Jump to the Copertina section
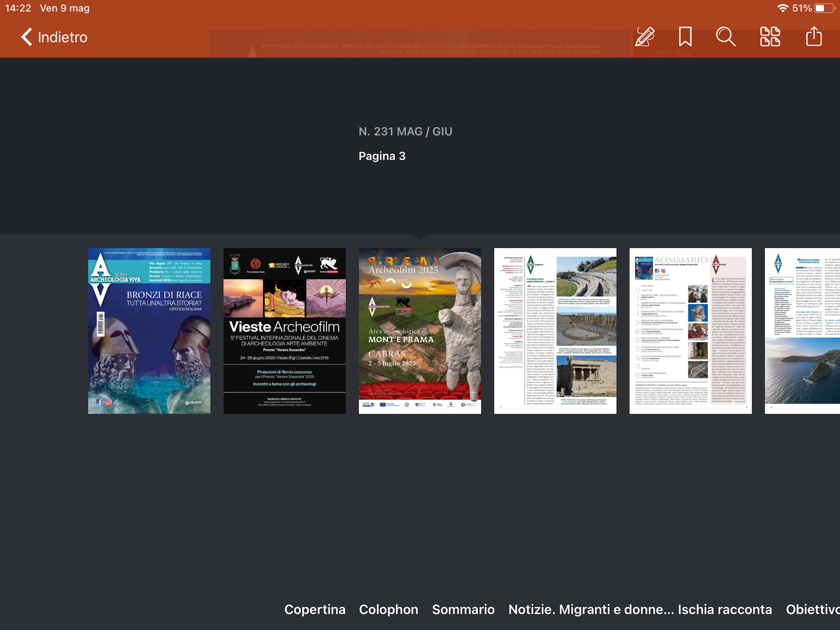Viewport: 840px width, 630px height. coord(315,609)
